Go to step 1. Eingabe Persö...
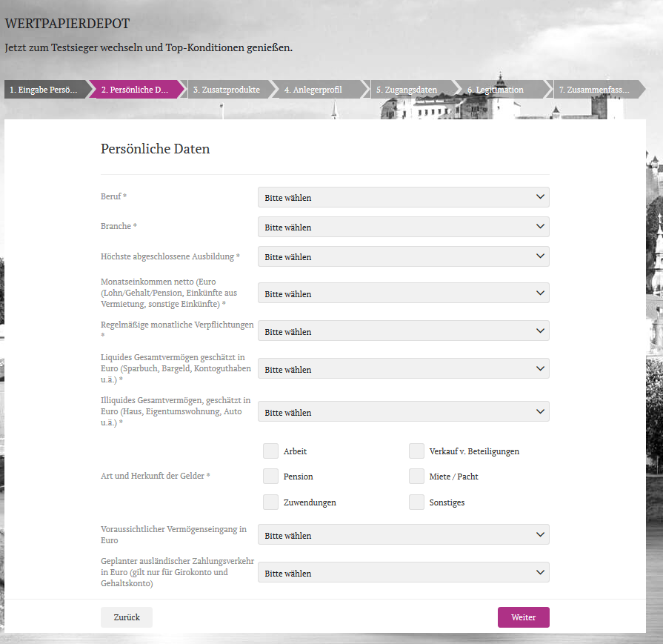Viewport: 663px width, 644px height. [x=42, y=89]
